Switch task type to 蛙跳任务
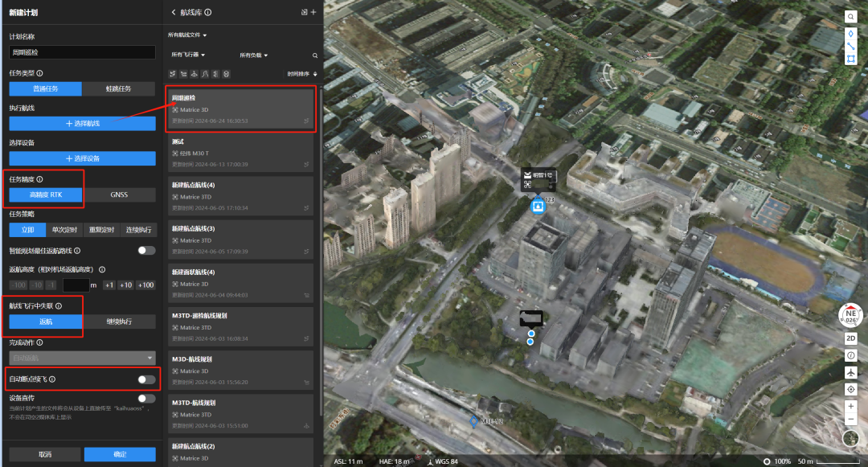 (118, 88)
